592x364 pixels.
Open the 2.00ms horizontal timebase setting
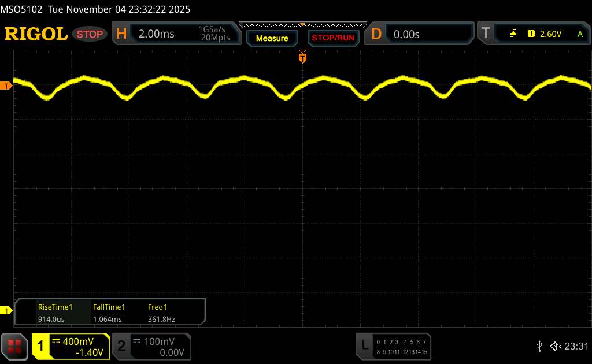(156, 34)
